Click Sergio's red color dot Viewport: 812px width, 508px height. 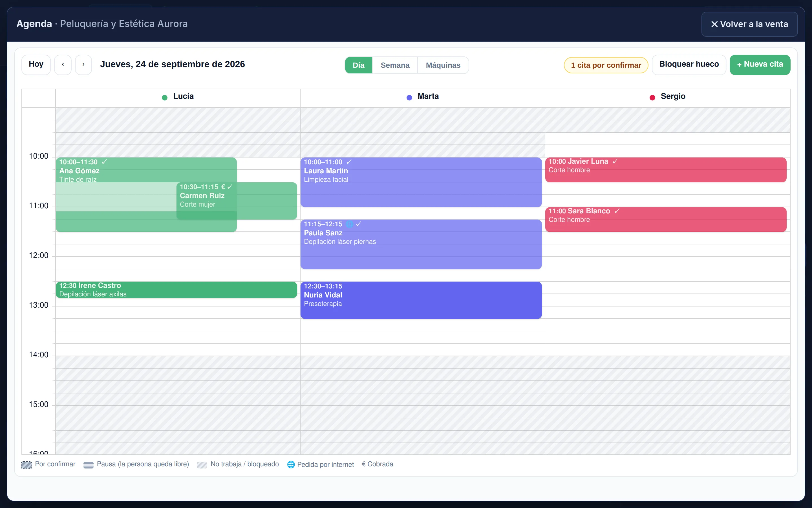[x=652, y=97]
